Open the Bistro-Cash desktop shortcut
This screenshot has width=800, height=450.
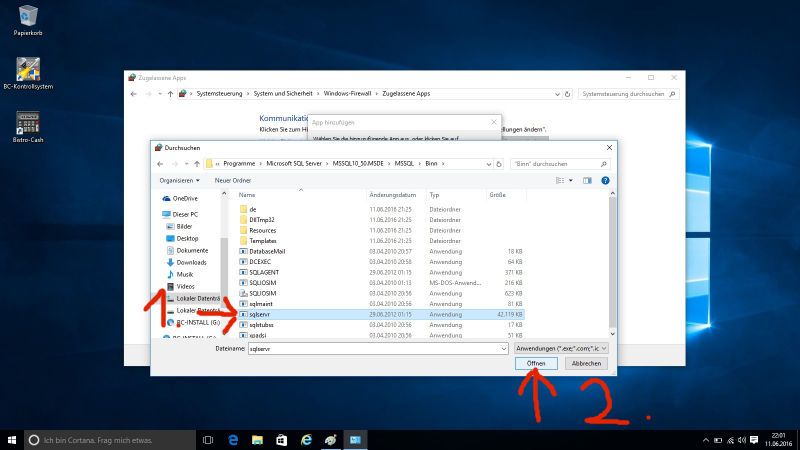tap(27, 125)
